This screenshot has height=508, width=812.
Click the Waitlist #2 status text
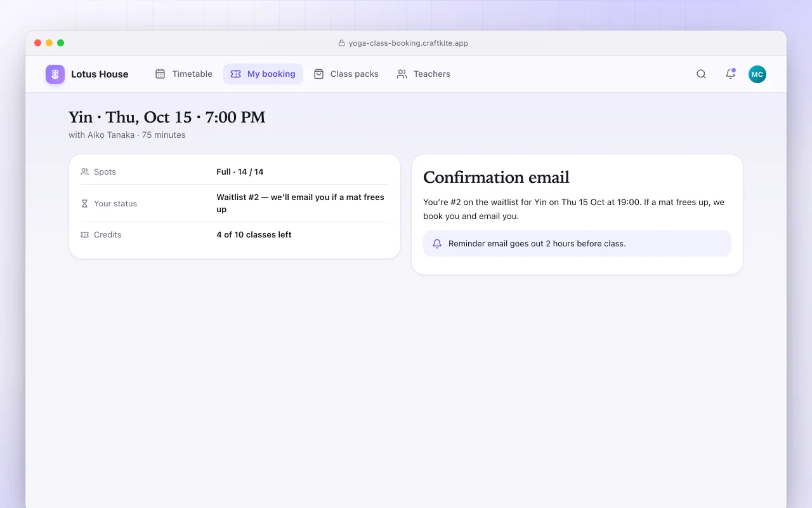pos(301,203)
